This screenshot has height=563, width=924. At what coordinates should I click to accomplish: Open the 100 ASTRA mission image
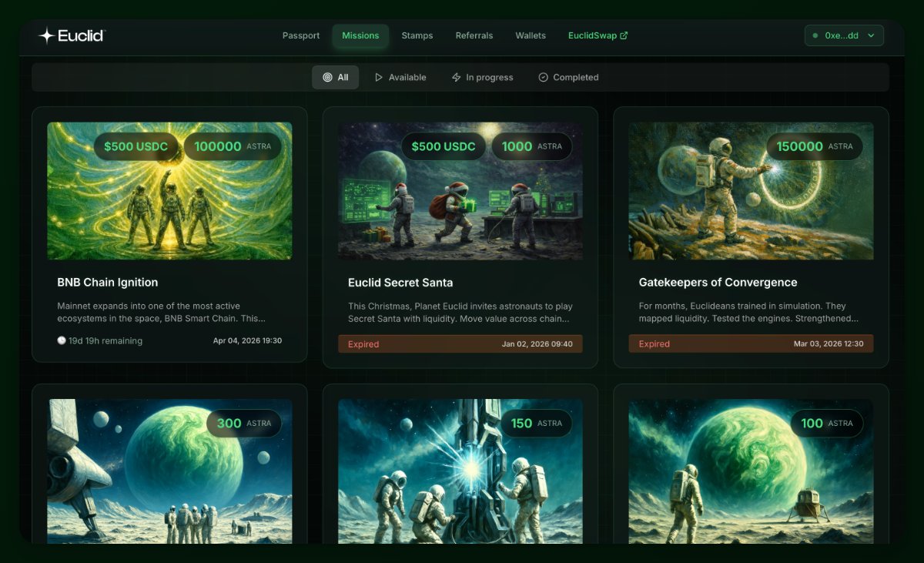click(x=751, y=471)
